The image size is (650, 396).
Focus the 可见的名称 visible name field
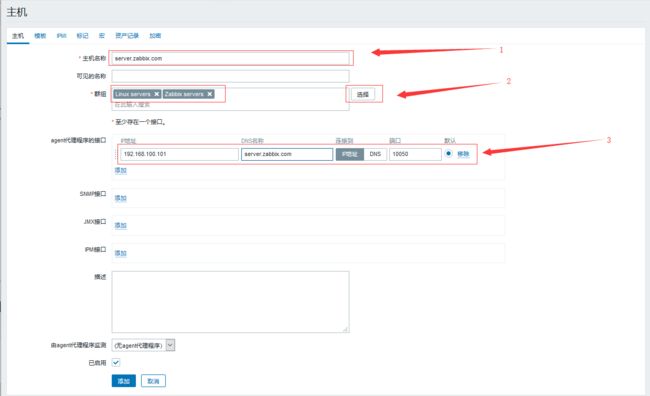(230, 76)
